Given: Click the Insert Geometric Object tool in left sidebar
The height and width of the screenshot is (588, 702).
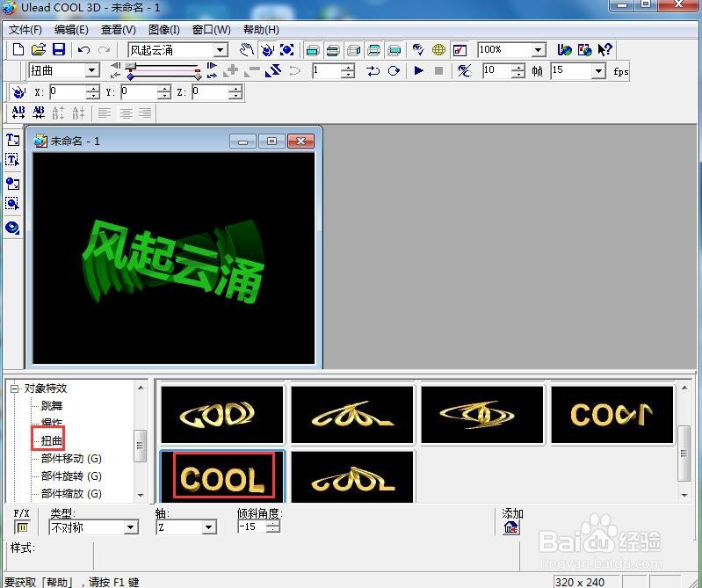Looking at the screenshot, I should point(12,228).
